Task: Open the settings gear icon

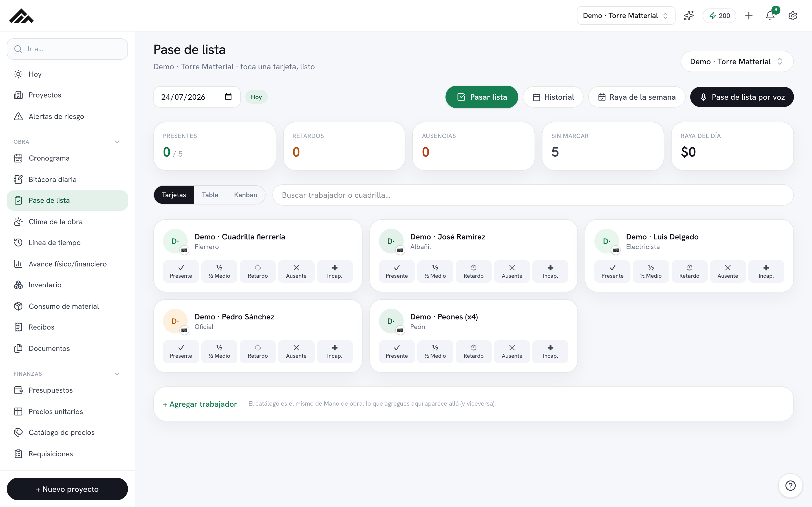Action: coord(793,16)
